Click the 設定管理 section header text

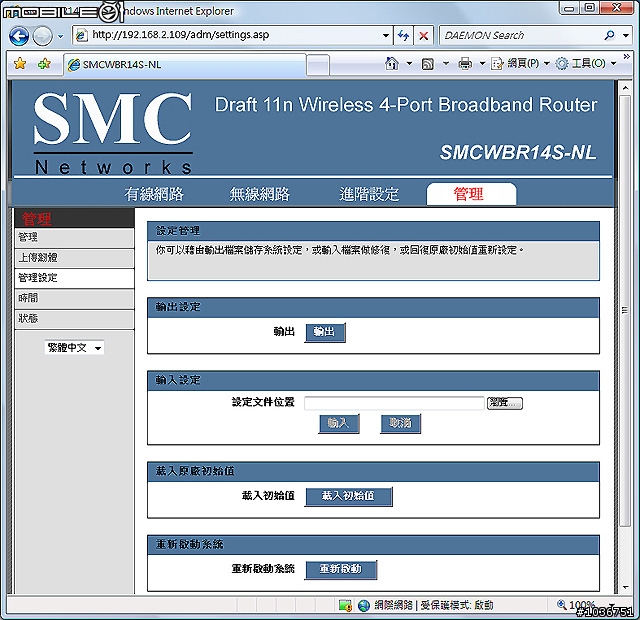coord(178,231)
